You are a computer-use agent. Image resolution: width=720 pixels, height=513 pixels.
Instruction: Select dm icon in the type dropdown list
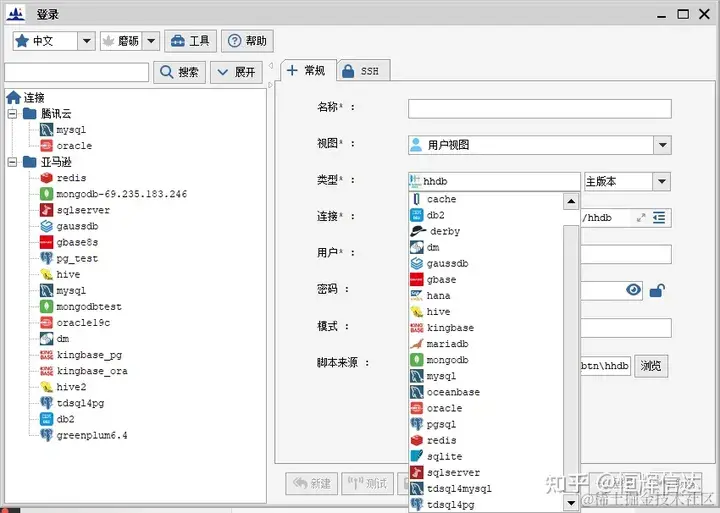point(416,247)
